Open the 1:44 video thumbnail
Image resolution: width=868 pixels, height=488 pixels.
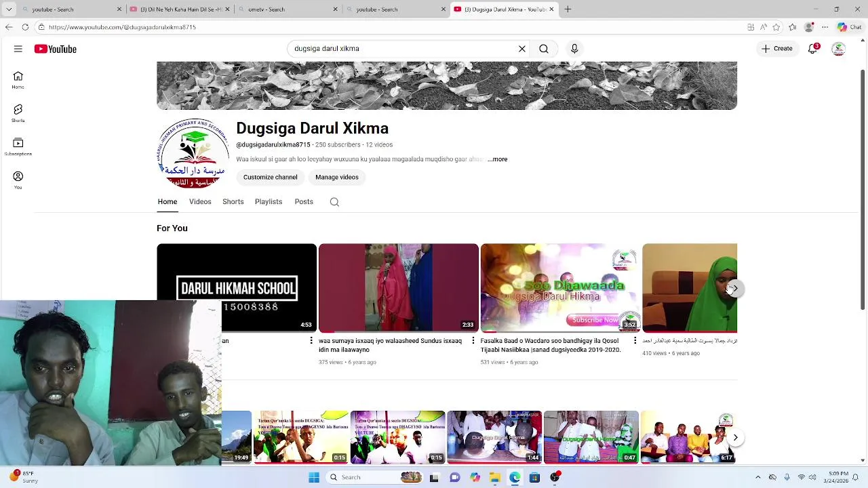[494, 437]
